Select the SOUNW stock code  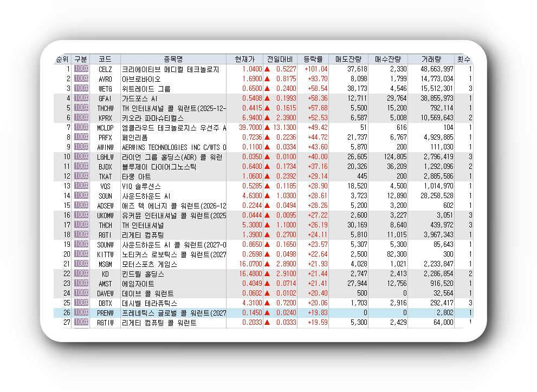[x=105, y=245]
